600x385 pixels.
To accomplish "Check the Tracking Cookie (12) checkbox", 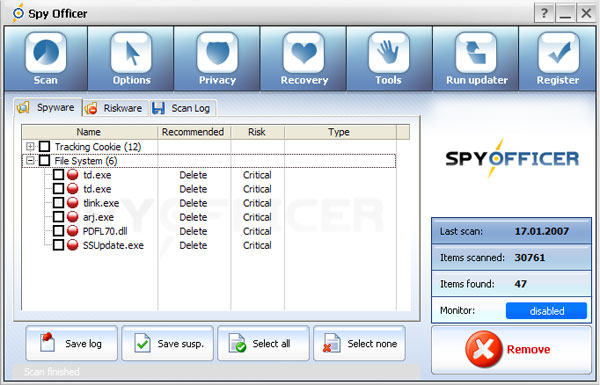I will pos(45,146).
